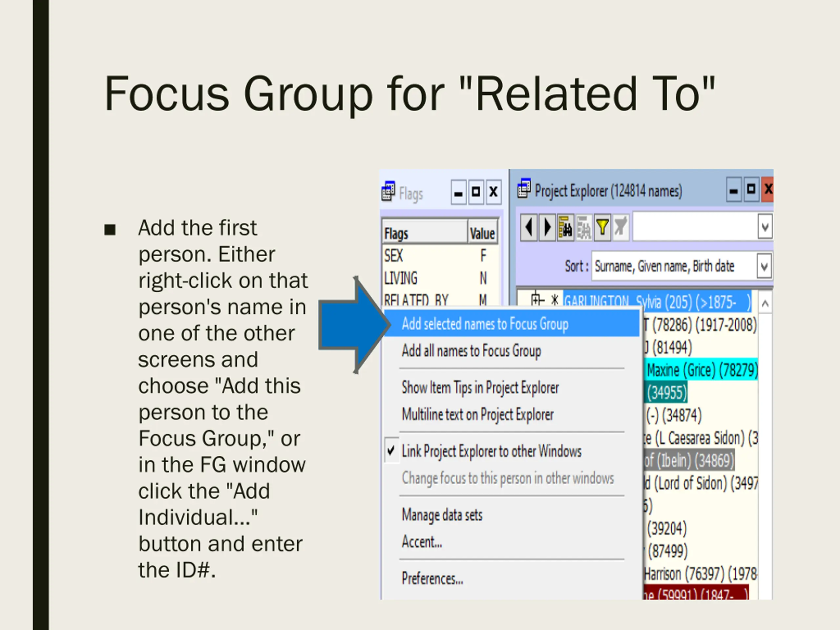The width and height of the screenshot is (840, 630).
Task: Click the forward arrow in Project Explorer
Action: point(547,227)
